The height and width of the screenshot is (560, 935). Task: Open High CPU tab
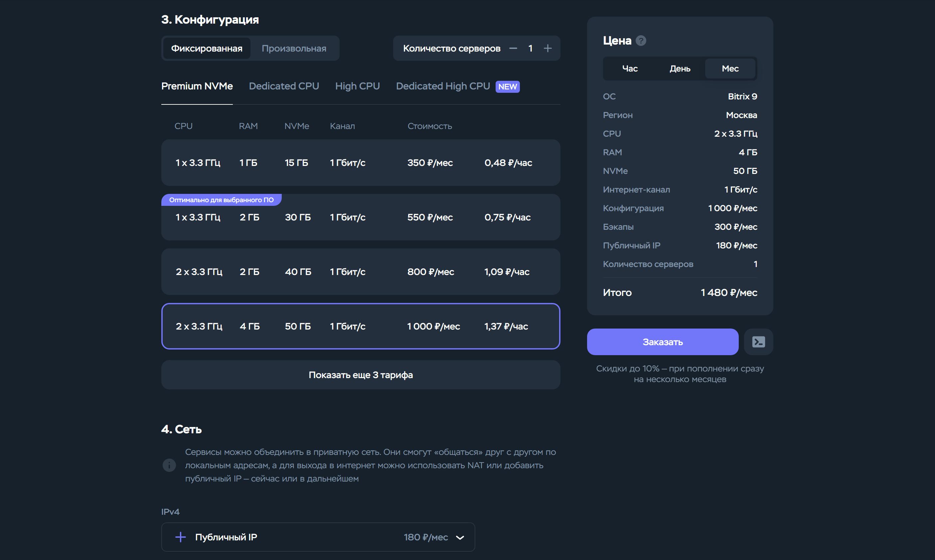point(357,86)
